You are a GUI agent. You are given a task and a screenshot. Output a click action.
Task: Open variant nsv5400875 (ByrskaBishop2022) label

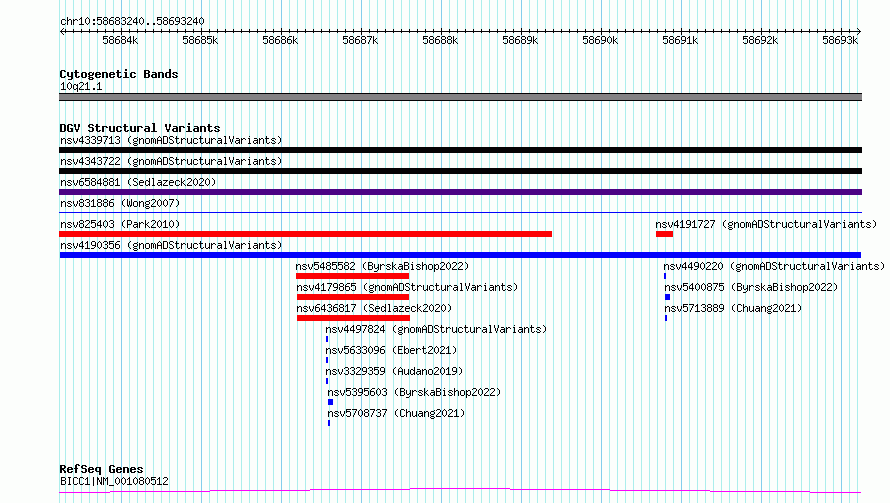tap(752, 287)
